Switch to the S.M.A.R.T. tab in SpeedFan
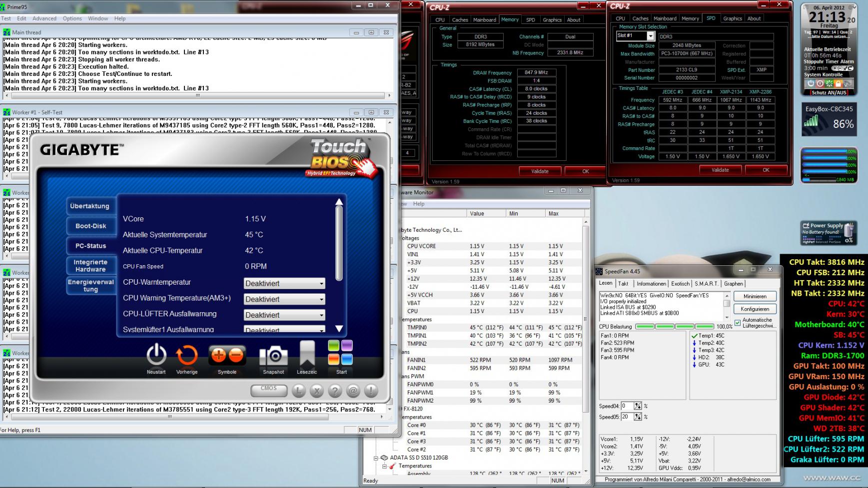 [706, 284]
